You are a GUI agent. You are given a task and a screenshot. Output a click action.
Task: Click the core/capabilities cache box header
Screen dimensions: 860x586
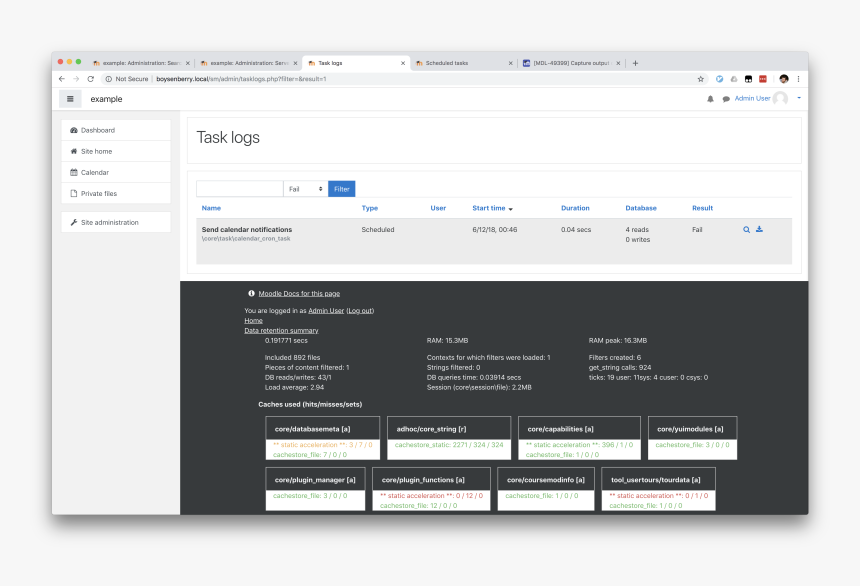point(579,429)
